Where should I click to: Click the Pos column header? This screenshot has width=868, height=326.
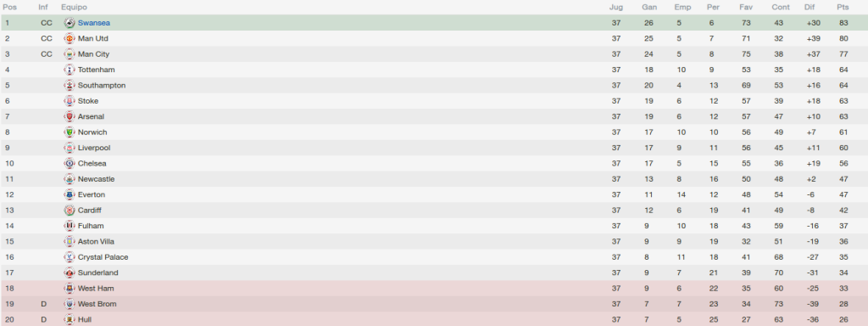pyautogui.click(x=9, y=7)
